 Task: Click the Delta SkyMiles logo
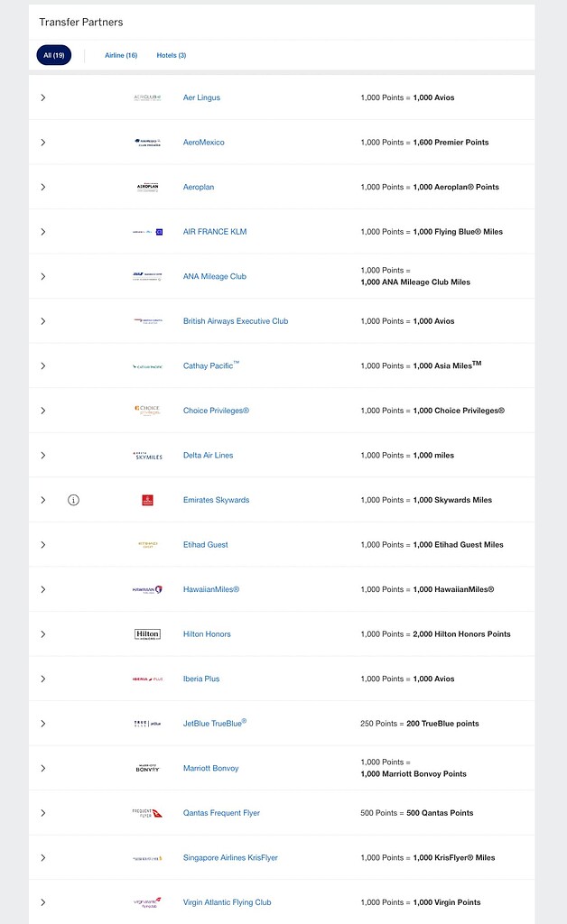point(147,456)
